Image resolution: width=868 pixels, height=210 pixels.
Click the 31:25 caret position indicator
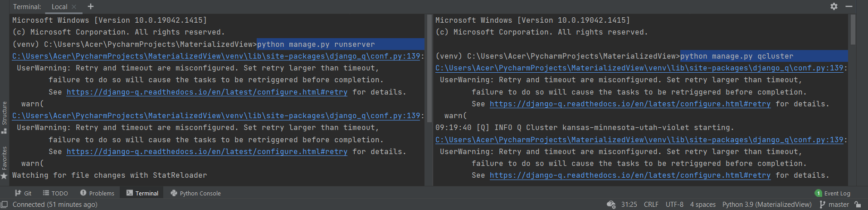pyautogui.click(x=629, y=205)
